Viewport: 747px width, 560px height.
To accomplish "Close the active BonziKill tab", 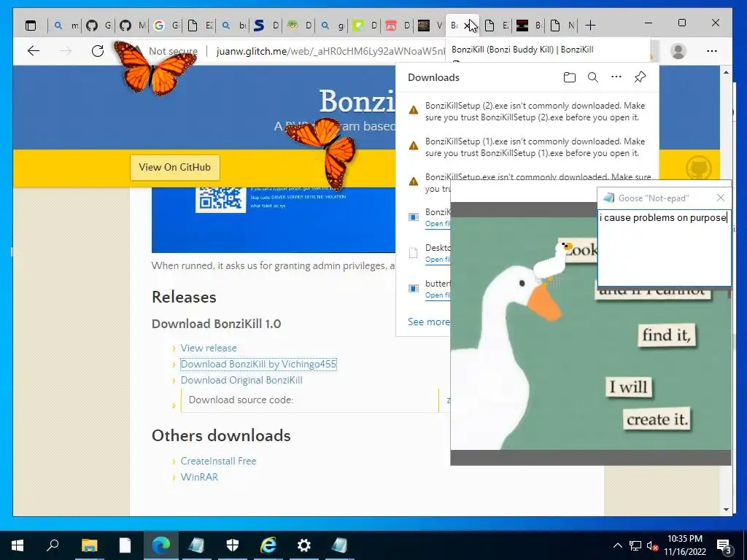I will click(x=468, y=26).
